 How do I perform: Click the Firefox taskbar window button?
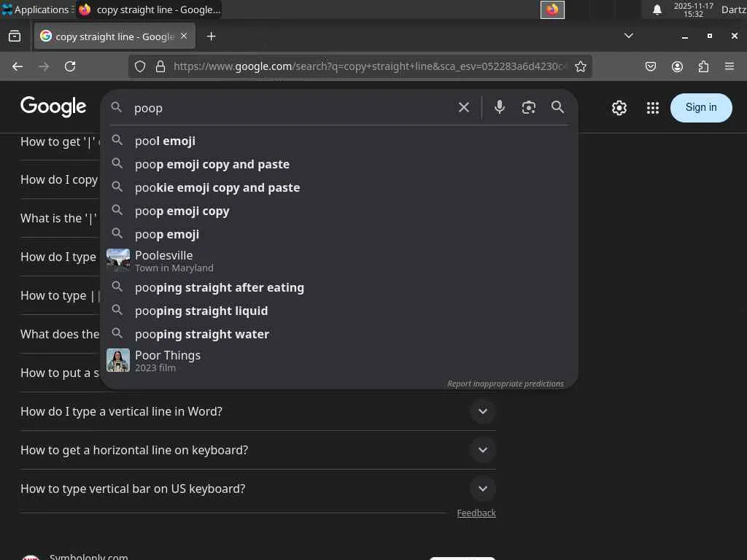tap(149, 9)
